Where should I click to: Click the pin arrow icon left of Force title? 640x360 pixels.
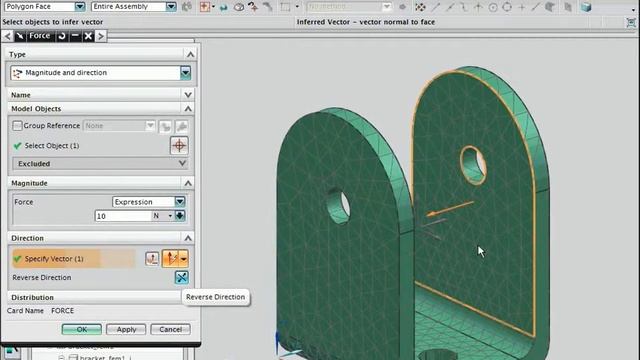coord(20,36)
